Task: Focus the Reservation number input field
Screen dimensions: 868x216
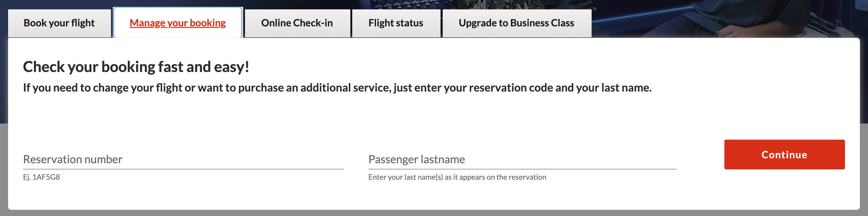Action: (x=183, y=160)
